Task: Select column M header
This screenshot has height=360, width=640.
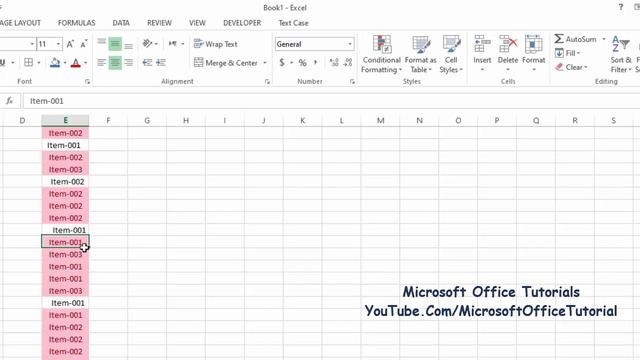Action: tap(380, 120)
